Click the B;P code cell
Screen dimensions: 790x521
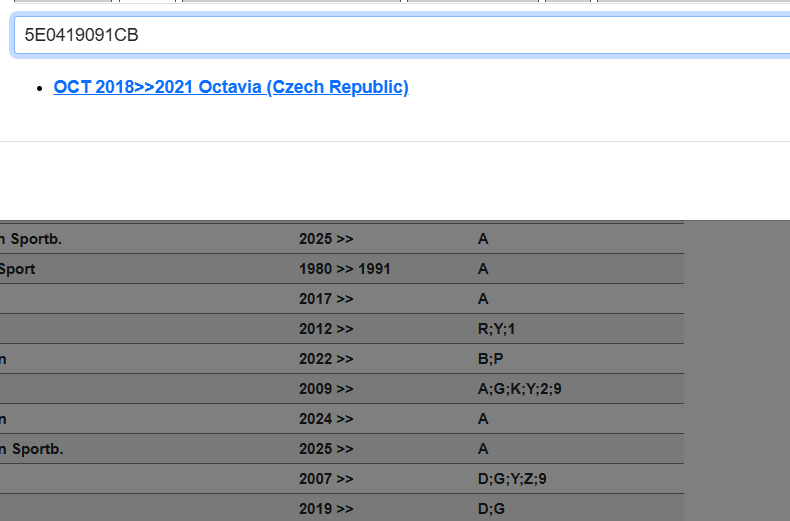(490, 359)
